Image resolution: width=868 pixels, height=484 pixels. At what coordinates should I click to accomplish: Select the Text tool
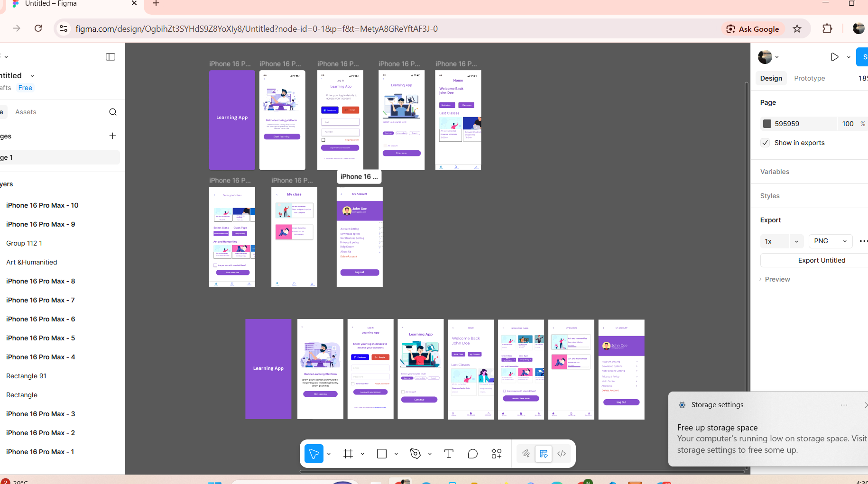(449, 454)
